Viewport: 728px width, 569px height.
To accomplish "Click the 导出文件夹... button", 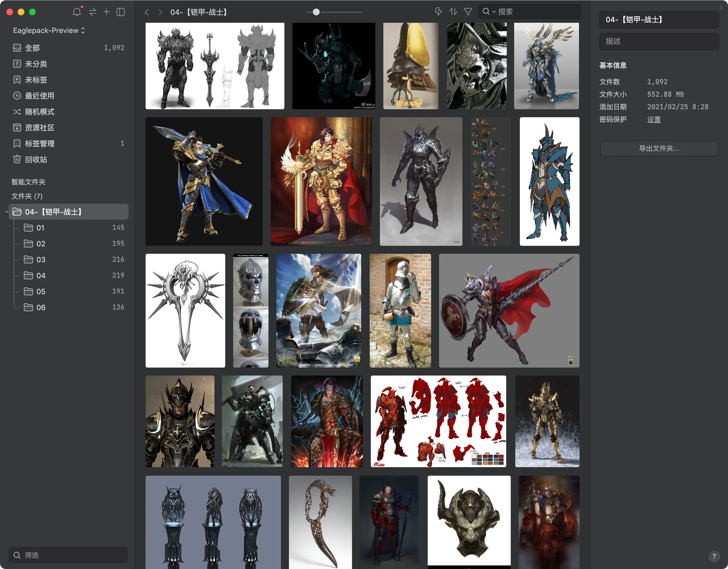I will click(x=659, y=149).
